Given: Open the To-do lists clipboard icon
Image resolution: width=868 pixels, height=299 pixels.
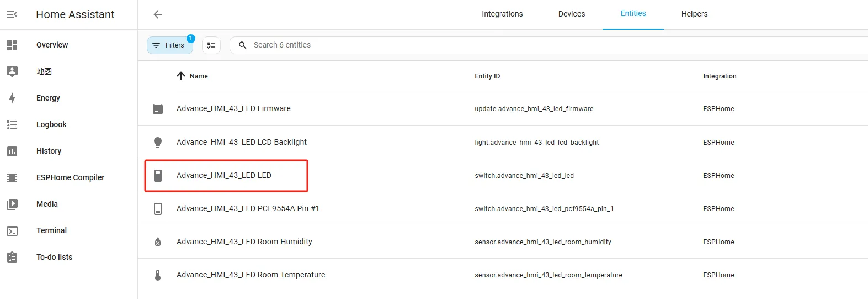Looking at the screenshot, I should pyautogui.click(x=12, y=258).
